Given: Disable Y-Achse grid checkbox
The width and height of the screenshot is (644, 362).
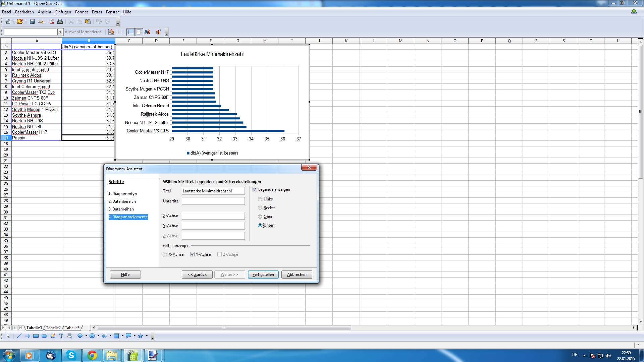Looking at the screenshot, I should pyautogui.click(x=193, y=254).
